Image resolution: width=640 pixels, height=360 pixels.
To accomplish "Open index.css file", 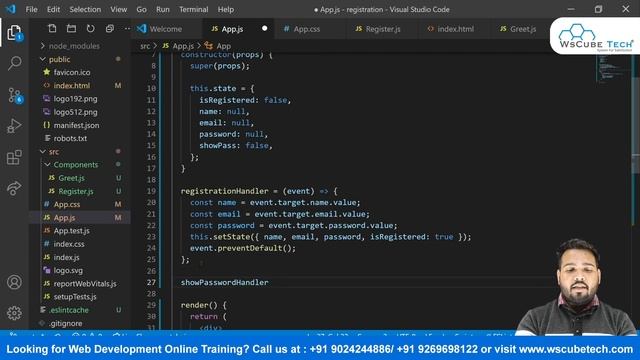I will point(69,244).
